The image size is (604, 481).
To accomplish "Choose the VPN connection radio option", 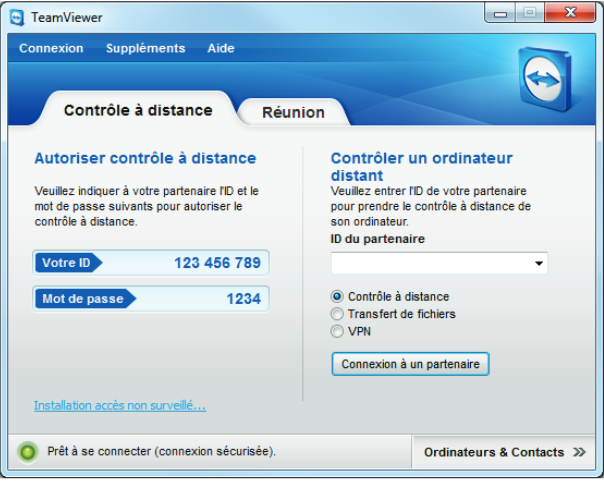I will point(338,331).
